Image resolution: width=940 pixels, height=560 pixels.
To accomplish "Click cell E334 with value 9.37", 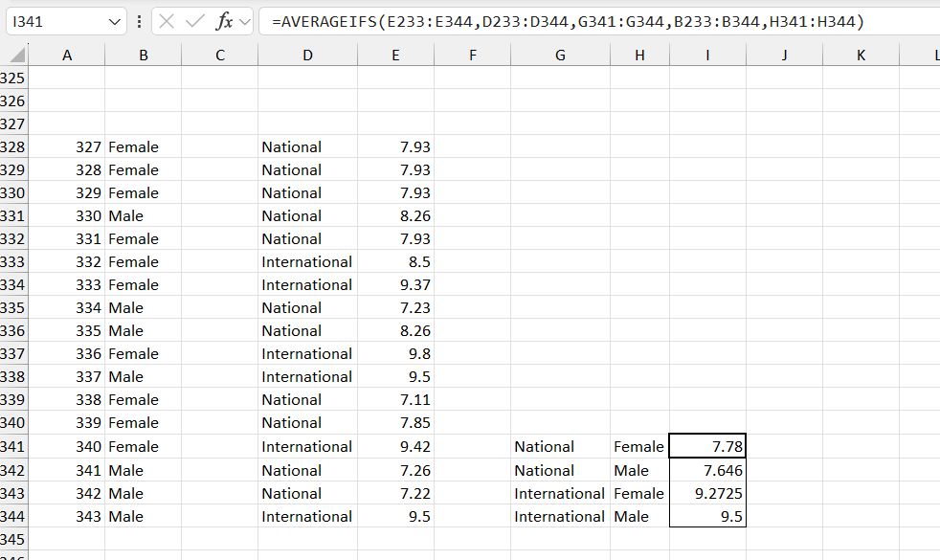I will pos(395,285).
